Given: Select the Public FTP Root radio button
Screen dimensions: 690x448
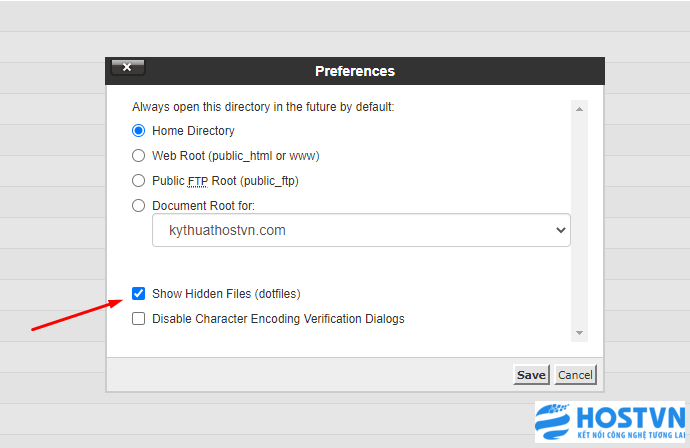Looking at the screenshot, I should [x=139, y=180].
